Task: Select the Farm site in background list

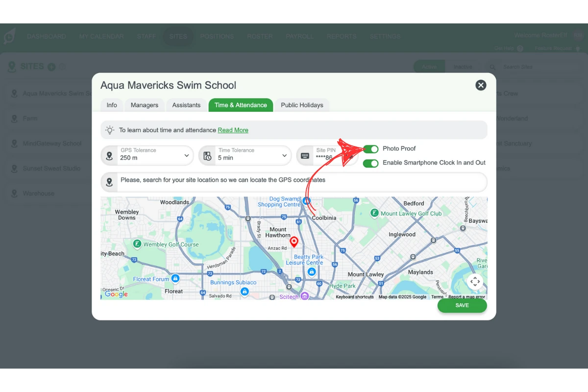Action: point(30,119)
